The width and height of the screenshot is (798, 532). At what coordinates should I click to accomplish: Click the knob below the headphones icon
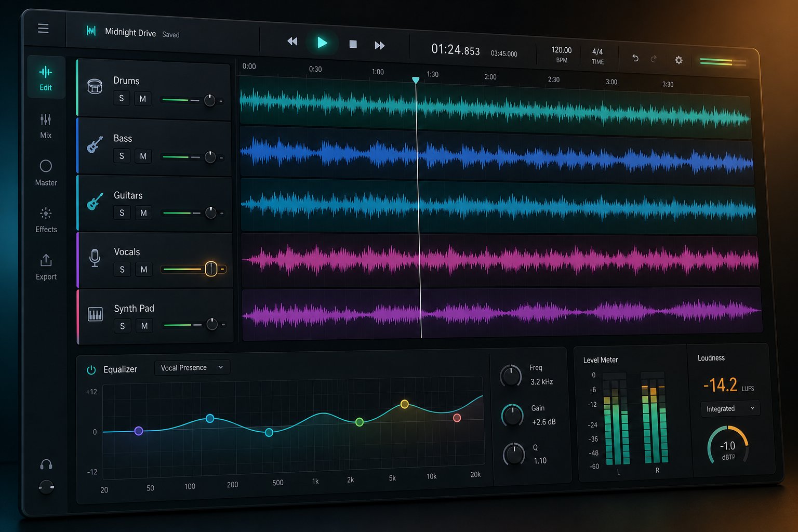point(46,487)
